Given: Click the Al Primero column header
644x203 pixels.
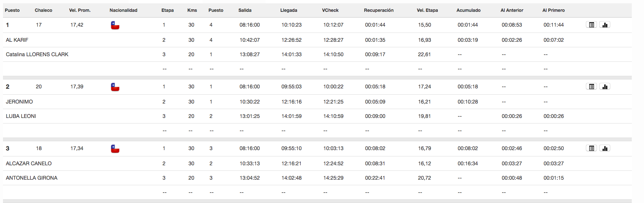Looking at the screenshot, I should point(554,10).
